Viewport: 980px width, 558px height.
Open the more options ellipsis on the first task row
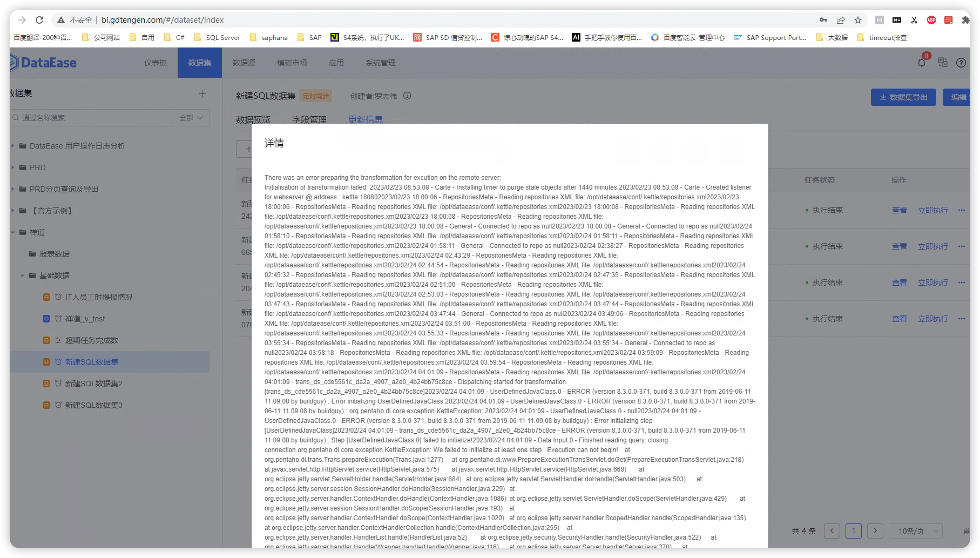coord(962,210)
